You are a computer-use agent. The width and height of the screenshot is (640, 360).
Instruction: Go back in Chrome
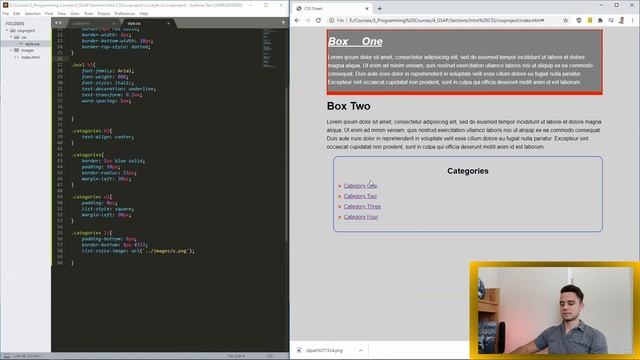coord(297,20)
